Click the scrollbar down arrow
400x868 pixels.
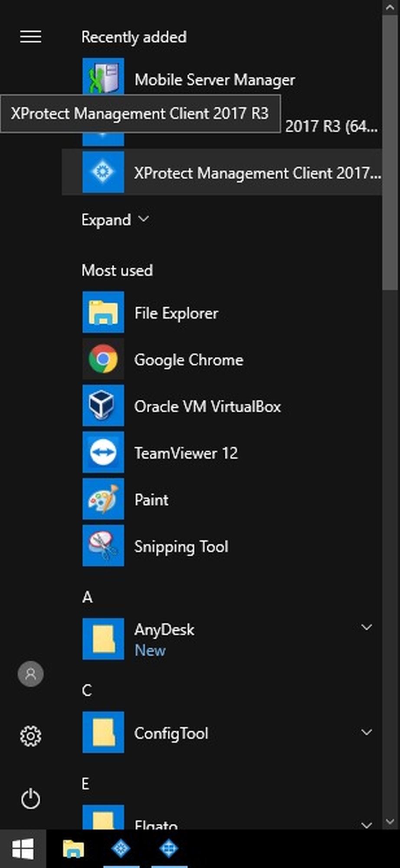(x=390, y=822)
